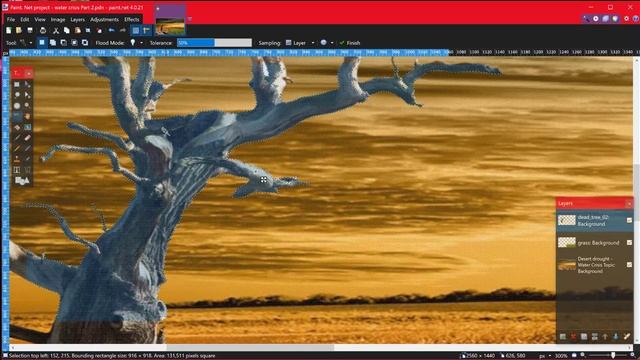
Task: Delete the selected layer
Action: (573, 337)
